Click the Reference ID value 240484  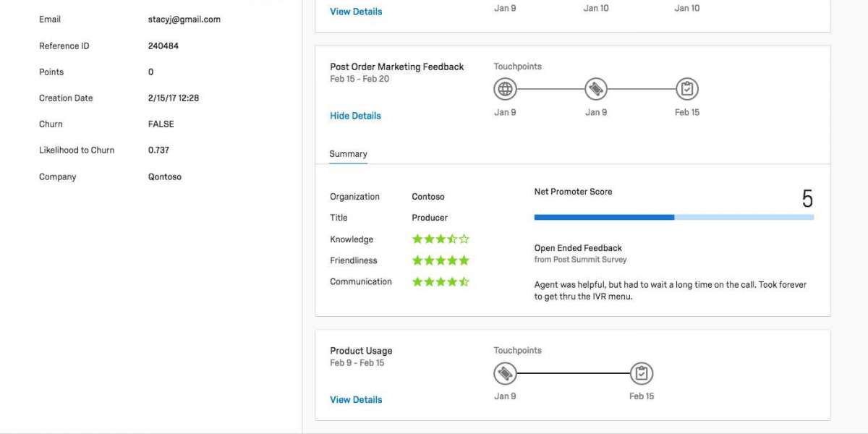(x=163, y=46)
